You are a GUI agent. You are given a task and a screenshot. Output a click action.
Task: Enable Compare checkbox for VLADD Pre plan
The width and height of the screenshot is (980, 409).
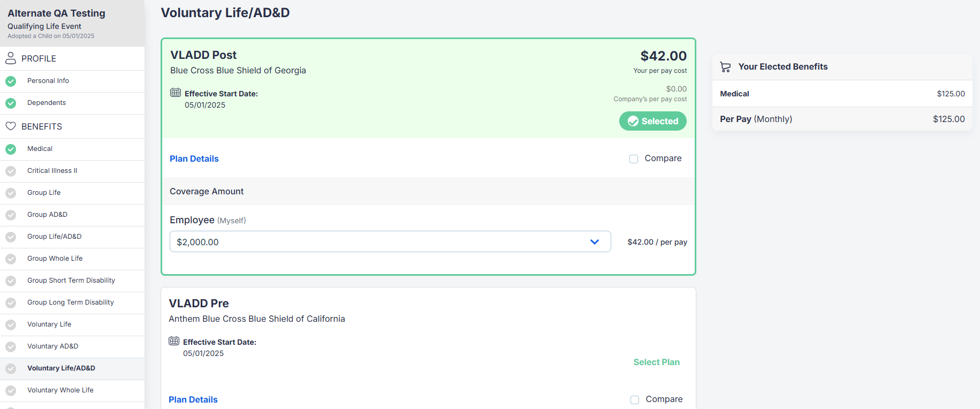click(x=635, y=400)
